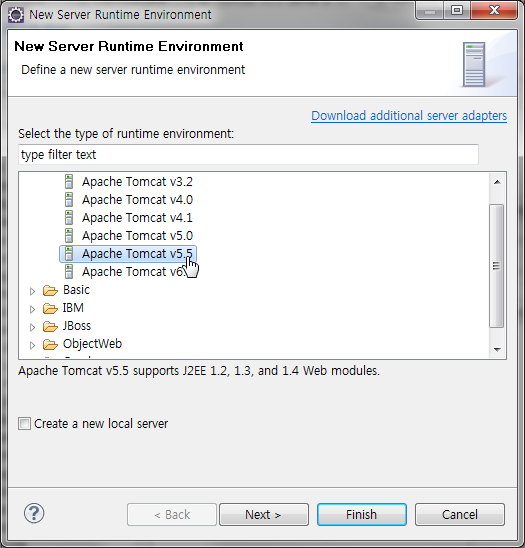This screenshot has width=525, height=548.
Task: Click the Next button
Action: pos(264,514)
